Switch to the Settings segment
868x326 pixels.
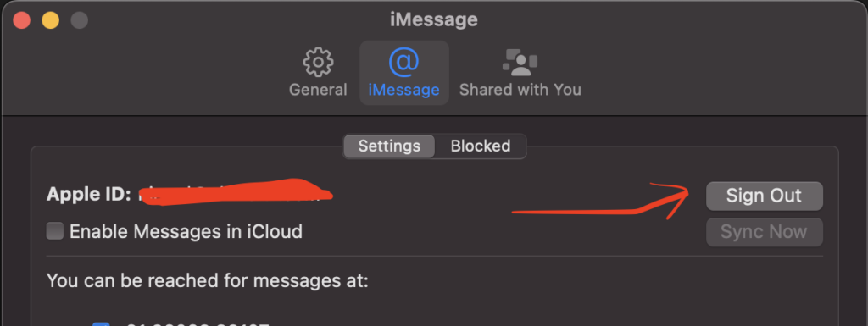click(x=389, y=146)
